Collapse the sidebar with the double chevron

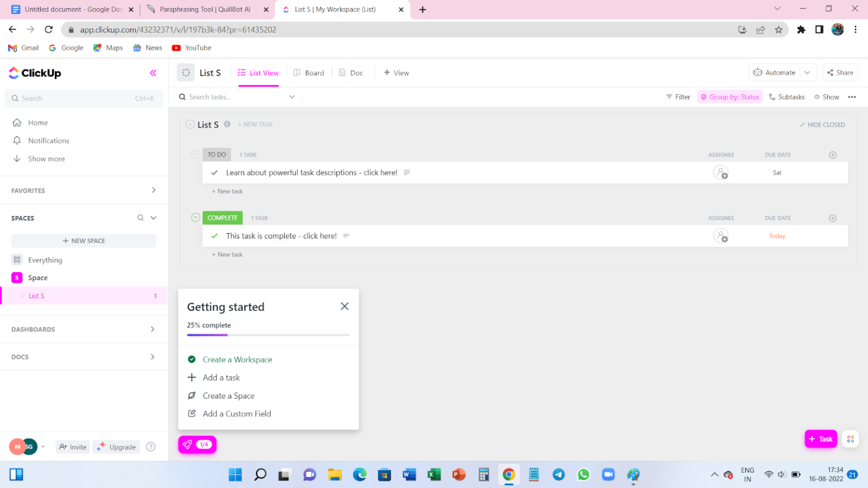click(x=153, y=72)
